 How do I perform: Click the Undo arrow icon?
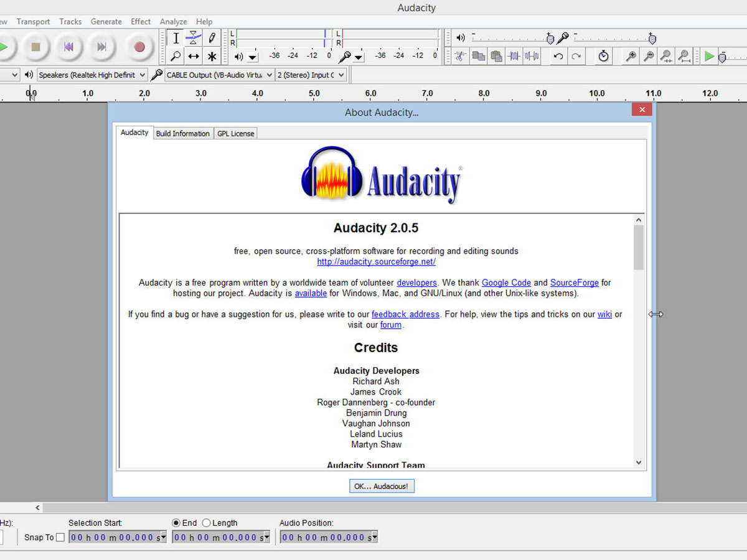pos(558,56)
